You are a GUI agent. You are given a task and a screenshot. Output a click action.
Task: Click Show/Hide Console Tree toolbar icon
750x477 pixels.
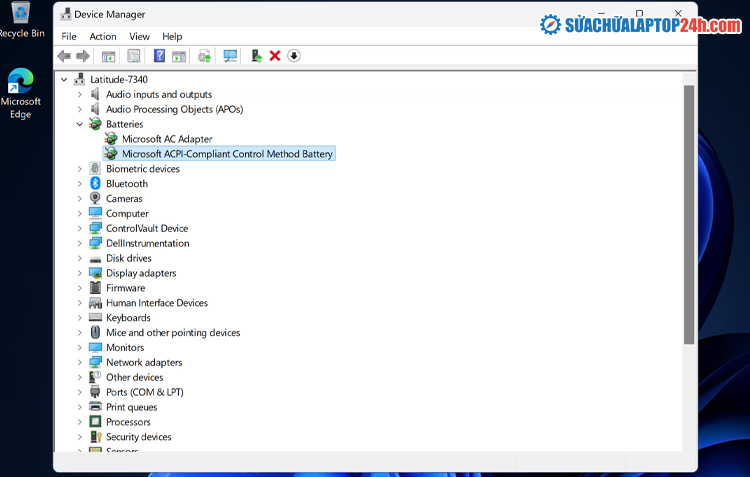(109, 56)
